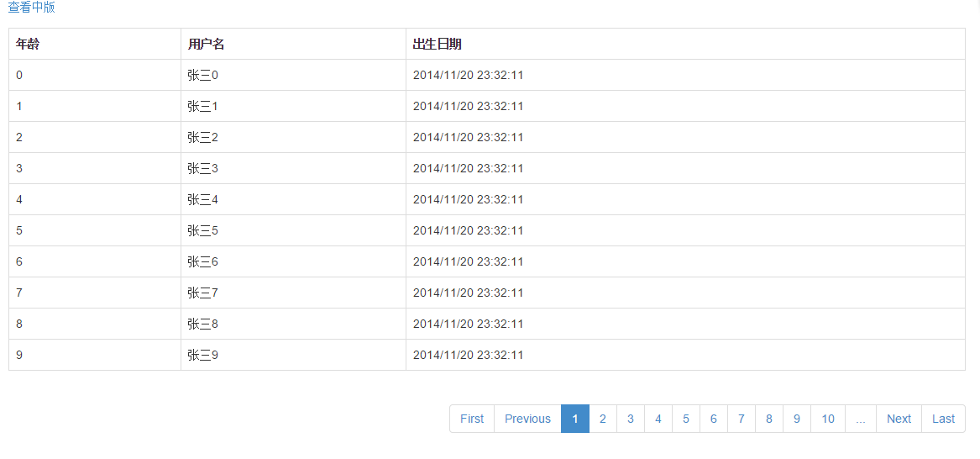The width and height of the screenshot is (980, 459).
Task: Select page 8 in pagination
Action: [x=769, y=419]
